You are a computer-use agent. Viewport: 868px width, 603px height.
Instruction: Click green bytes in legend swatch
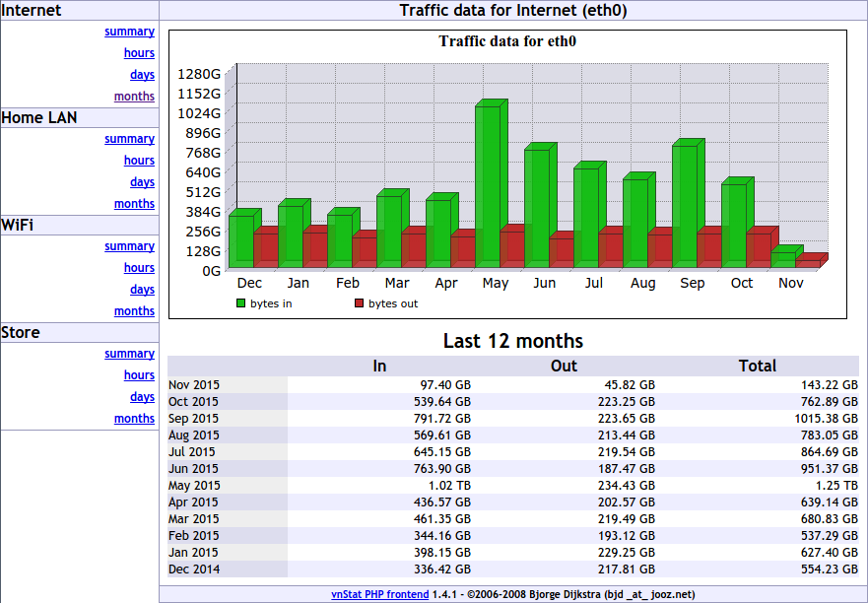coord(240,303)
